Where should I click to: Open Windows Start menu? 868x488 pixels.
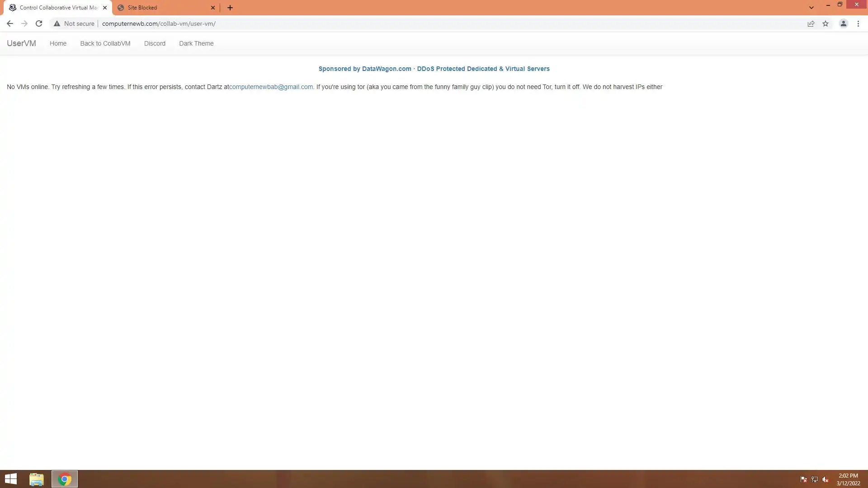coord(11,479)
